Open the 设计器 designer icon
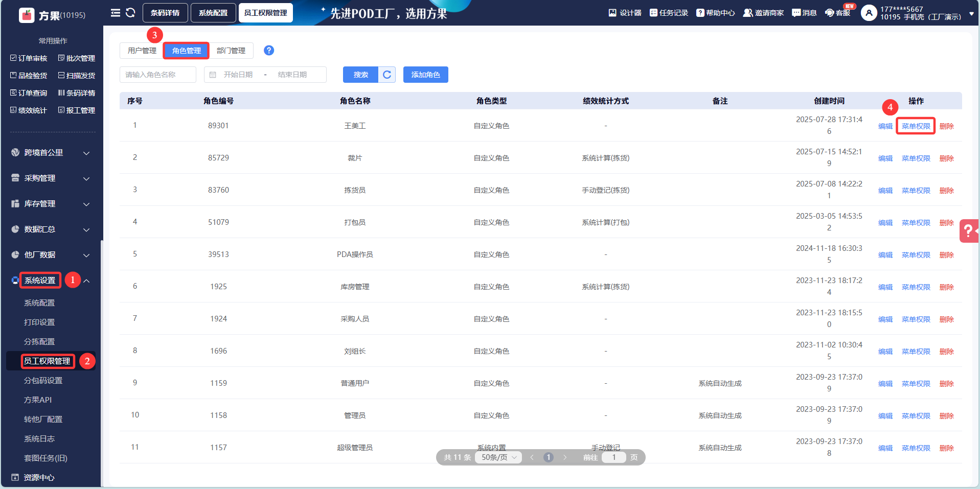Image resolution: width=980 pixels, height=489 pixels. point(624,13)
